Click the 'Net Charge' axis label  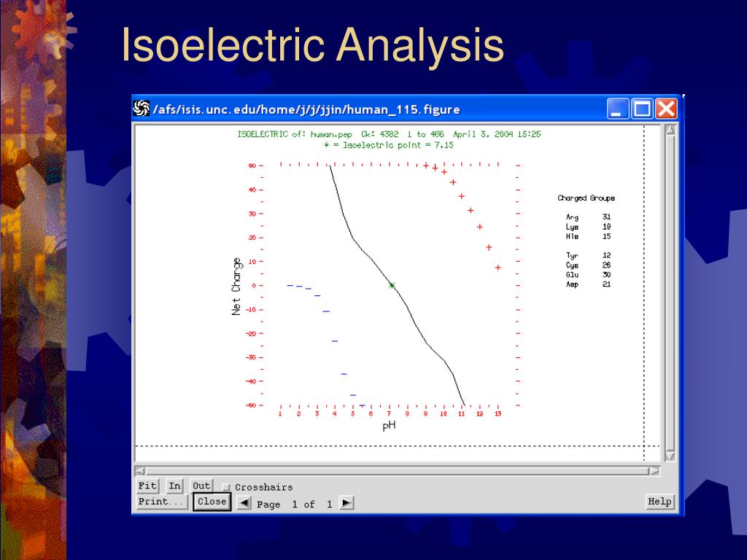(237, 286)
